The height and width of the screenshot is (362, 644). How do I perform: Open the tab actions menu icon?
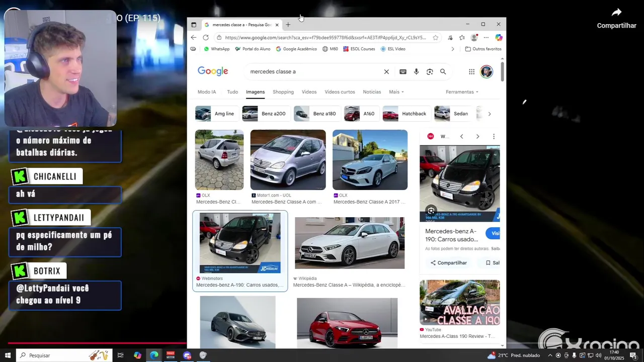tap(194, 25)
